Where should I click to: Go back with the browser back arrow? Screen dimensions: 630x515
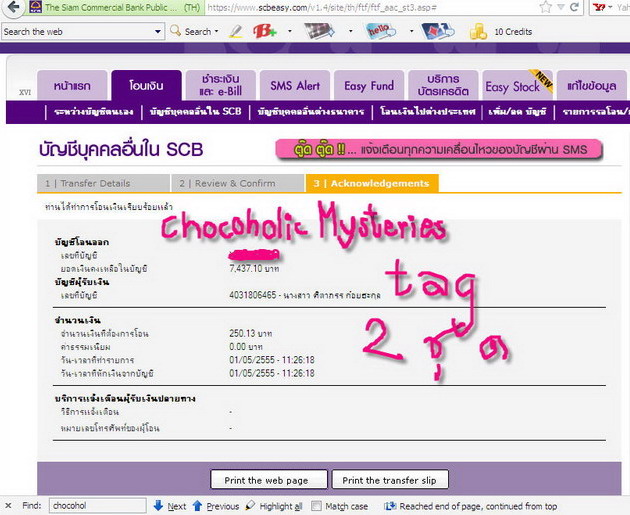(13, 7)
